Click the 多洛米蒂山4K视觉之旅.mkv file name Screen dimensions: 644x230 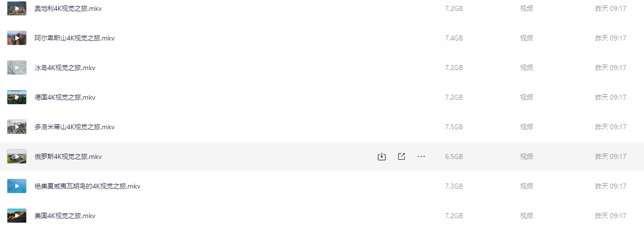click(75, 127)
